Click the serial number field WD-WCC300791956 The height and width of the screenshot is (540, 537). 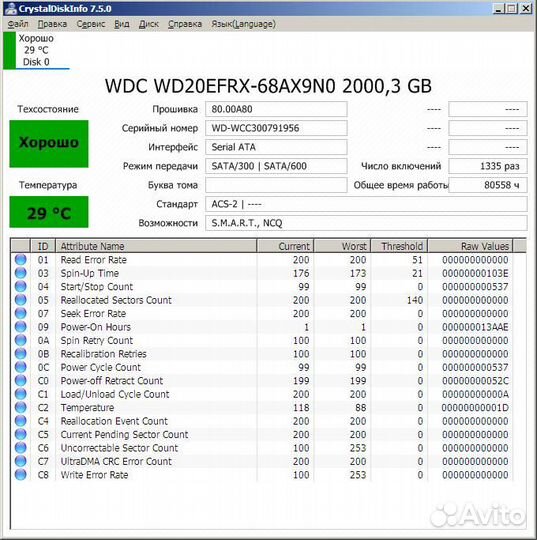pyautogui.click(x=276, y=128)
